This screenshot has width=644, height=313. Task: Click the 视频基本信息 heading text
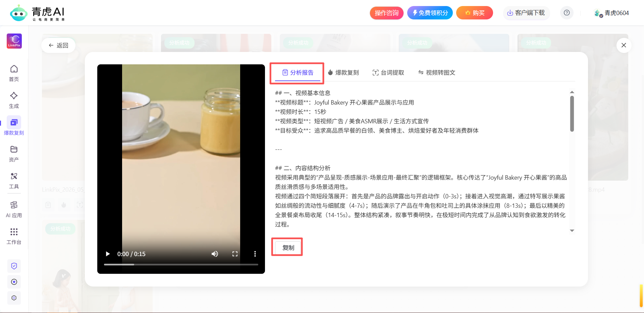tap(313, 93)
